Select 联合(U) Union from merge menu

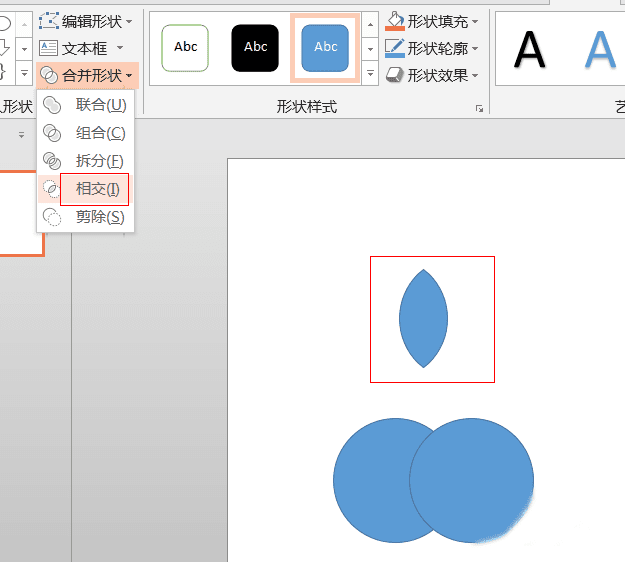tap(85, 105)
